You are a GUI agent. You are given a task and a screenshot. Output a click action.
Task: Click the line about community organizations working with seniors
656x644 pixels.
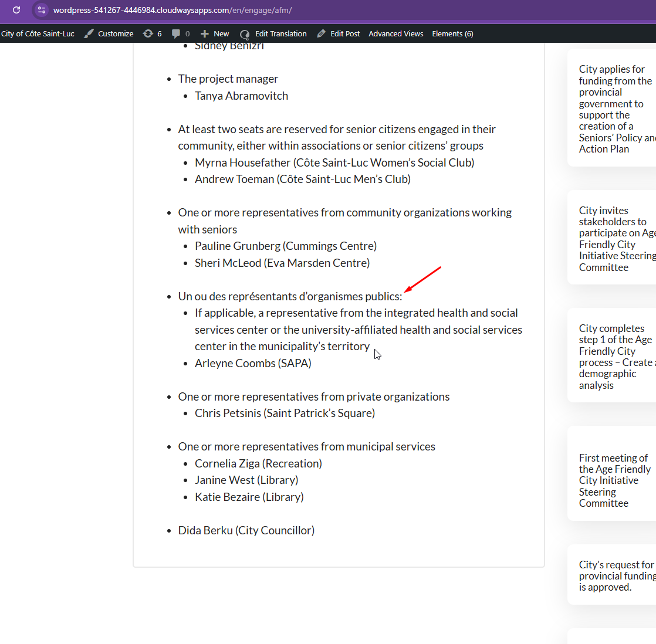[x=345, y=221]
